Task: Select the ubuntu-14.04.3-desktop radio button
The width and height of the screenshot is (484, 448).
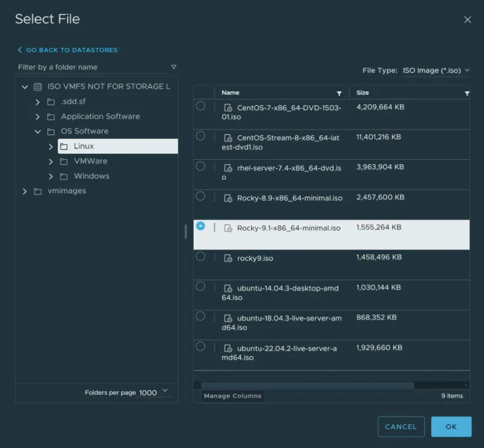Action: pos(200,286)
